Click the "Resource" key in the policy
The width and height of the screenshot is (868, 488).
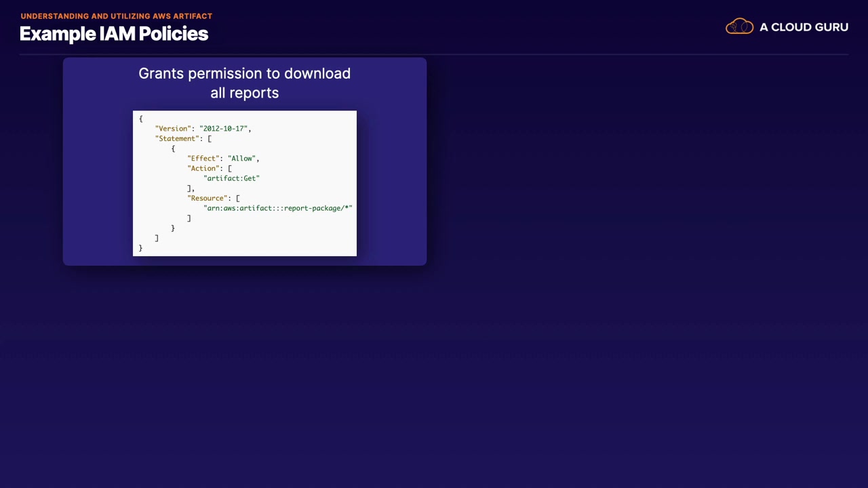coord(208,198)
